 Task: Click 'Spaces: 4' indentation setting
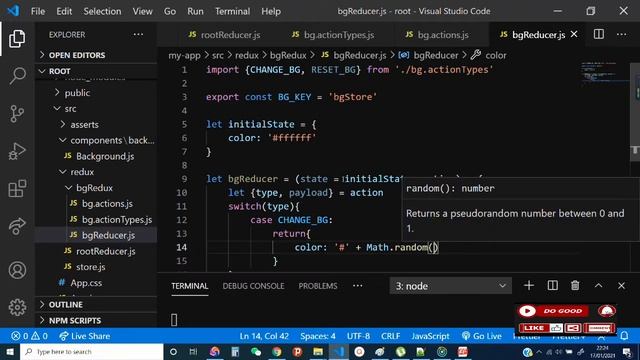pos(318,336)
